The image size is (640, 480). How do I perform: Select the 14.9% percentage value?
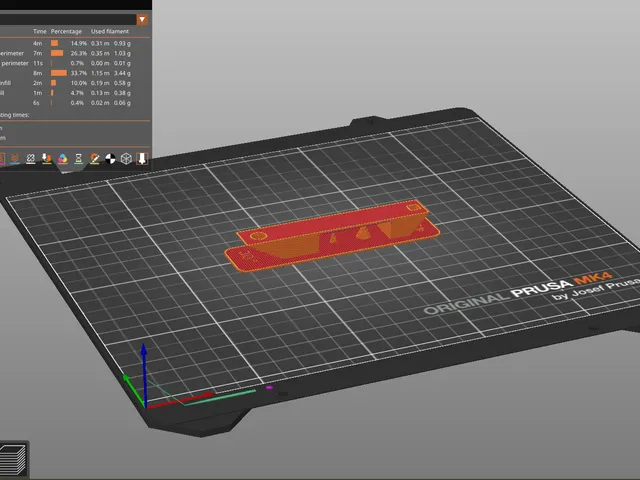(79, 43)
